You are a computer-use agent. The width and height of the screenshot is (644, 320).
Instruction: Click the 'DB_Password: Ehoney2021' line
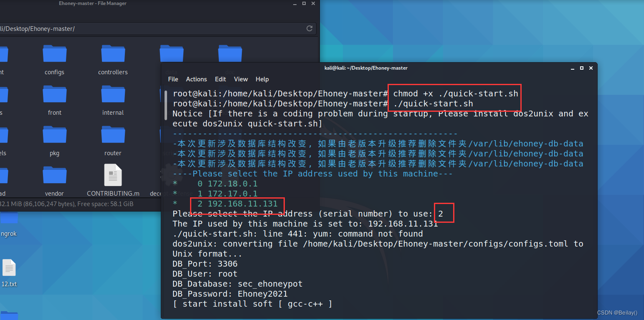click(230, 294)
